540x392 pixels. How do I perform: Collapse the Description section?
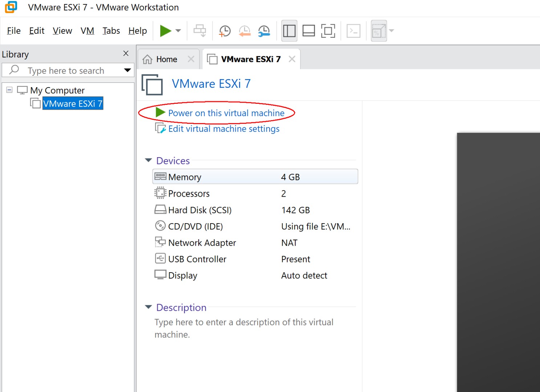[x=148, y=307]
